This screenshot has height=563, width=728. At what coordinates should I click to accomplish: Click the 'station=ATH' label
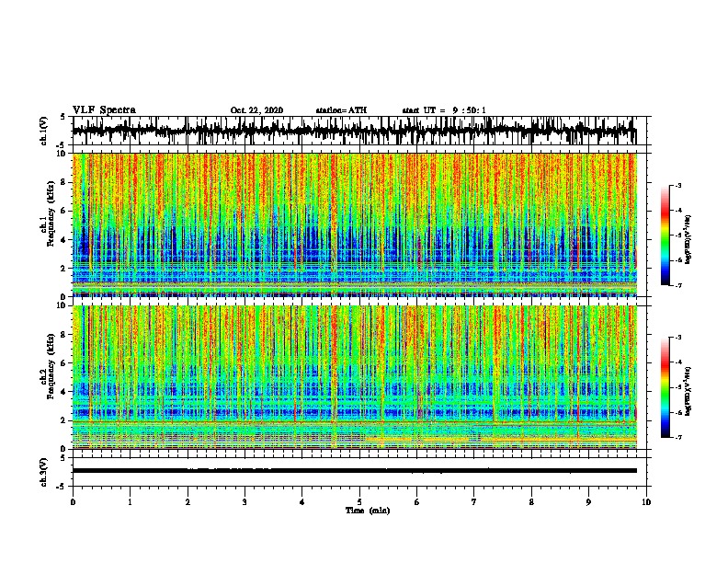point(341,110)
